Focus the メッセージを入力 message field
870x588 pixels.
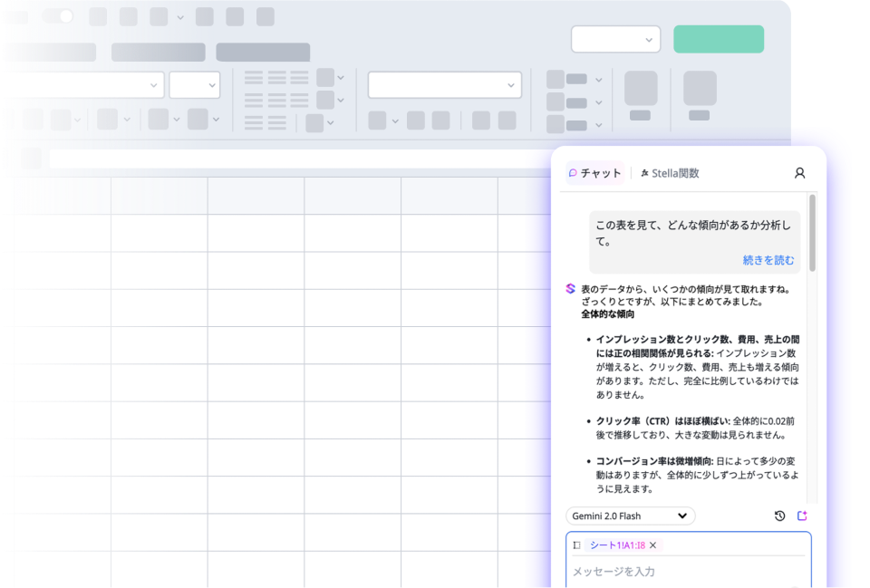pyautogui.click(x=688, y=572)
